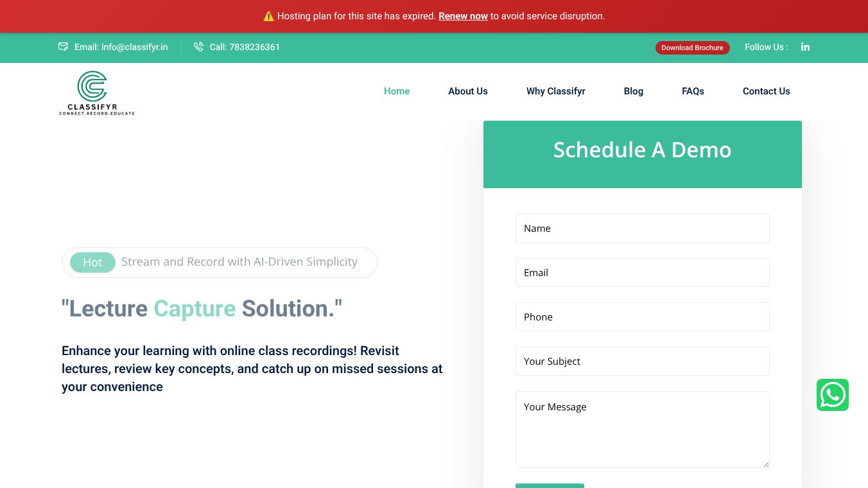
Task: Click the info@classifyr.in email link
Action: 121,47
